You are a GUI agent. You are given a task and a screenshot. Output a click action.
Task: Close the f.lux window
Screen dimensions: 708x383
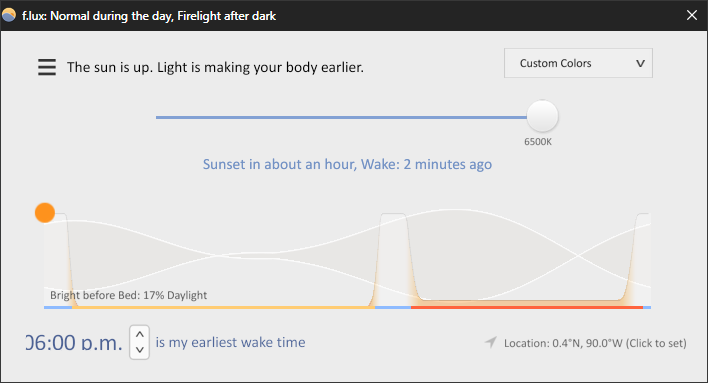[692, 15]
